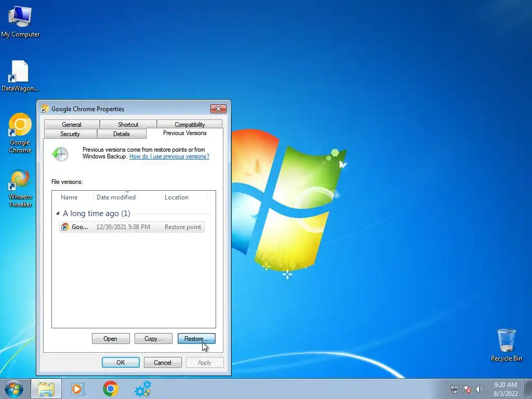
Task: Switch to the Details tab
Action: 122,134
